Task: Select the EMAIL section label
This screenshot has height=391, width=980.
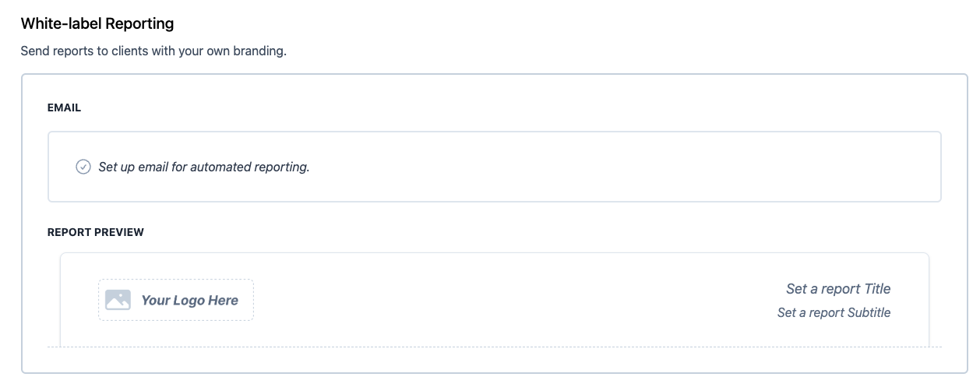Action: tap(64, 108)
